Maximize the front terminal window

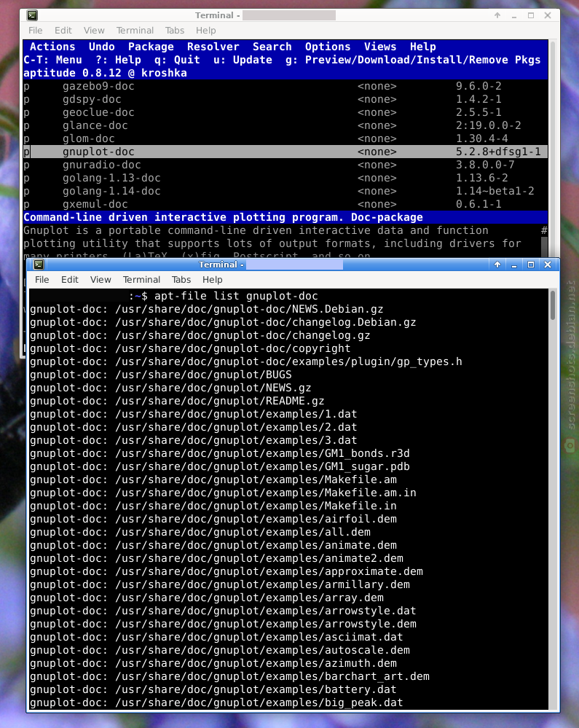click(531, 265)
